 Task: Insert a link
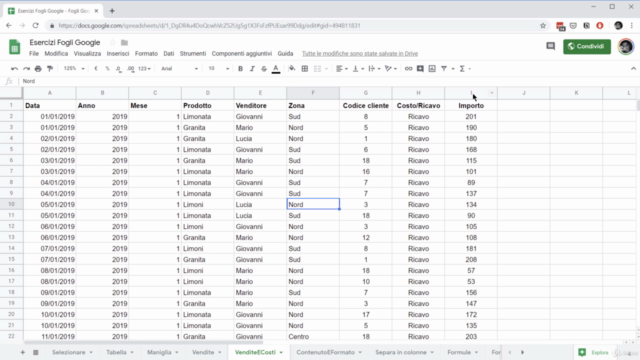(x=408, y=69)
